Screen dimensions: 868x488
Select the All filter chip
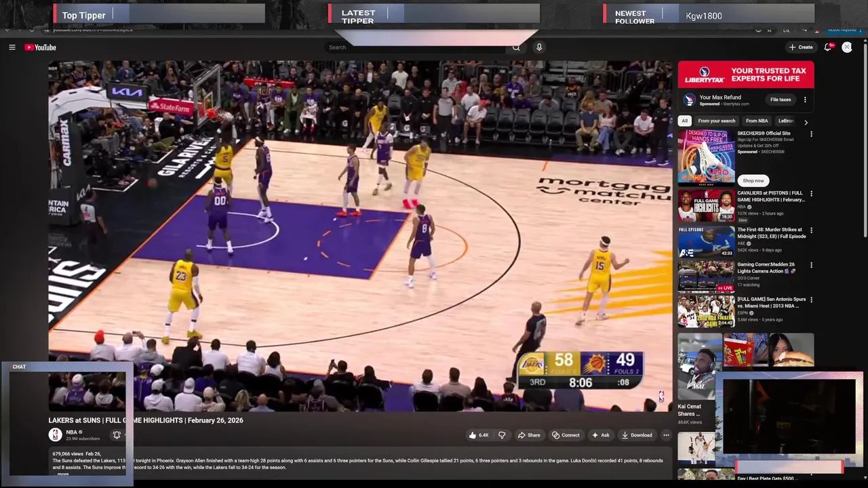(x=684, y=121)
